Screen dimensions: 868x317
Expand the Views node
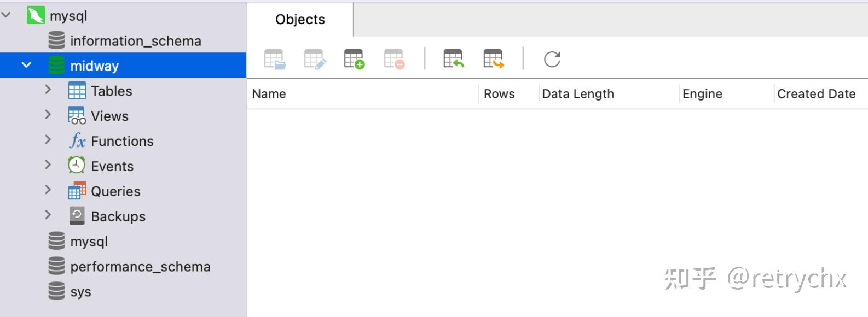(x=48, y=115)
